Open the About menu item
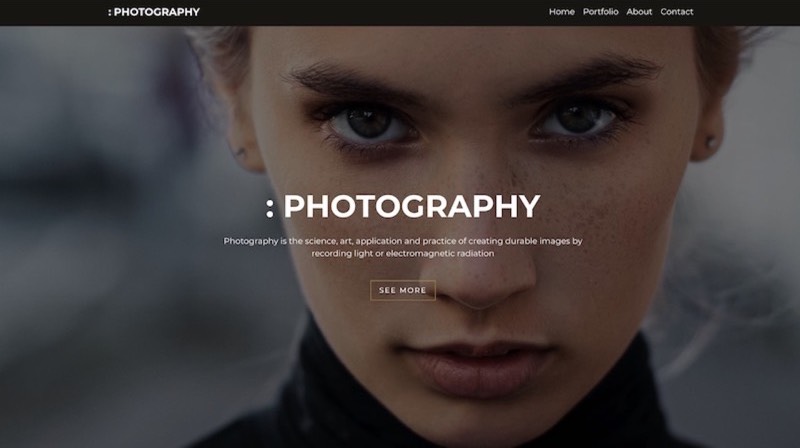The width and height of the screenshot is (800, 448). [639, 12]
